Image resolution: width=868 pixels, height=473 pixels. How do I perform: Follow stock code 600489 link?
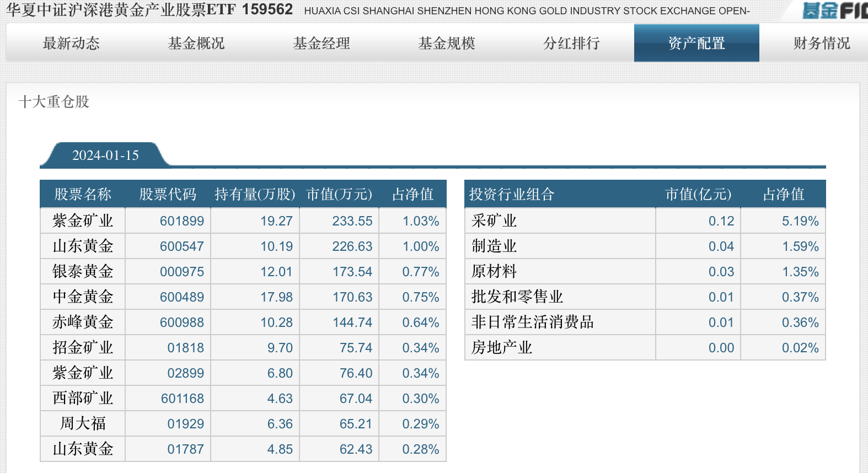click(x=181, y=297)
